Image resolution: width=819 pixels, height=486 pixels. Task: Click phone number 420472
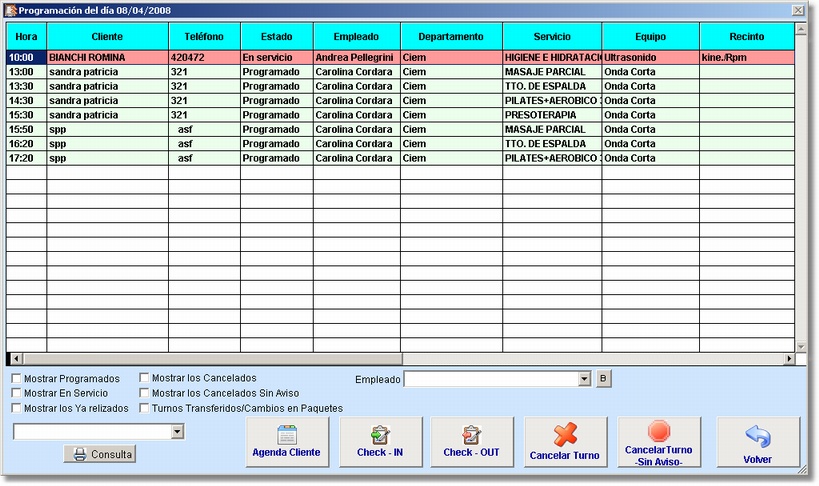point(204,57)
